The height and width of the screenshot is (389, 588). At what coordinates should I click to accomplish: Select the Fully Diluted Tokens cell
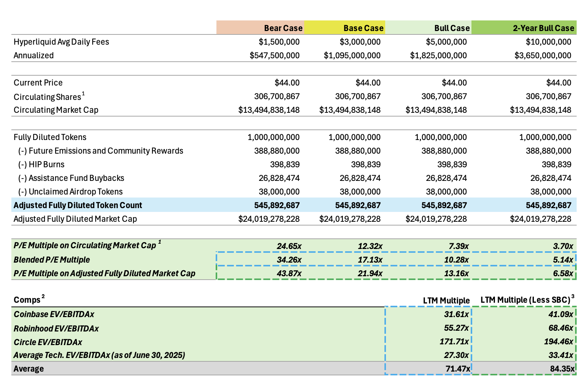[49, 137]
